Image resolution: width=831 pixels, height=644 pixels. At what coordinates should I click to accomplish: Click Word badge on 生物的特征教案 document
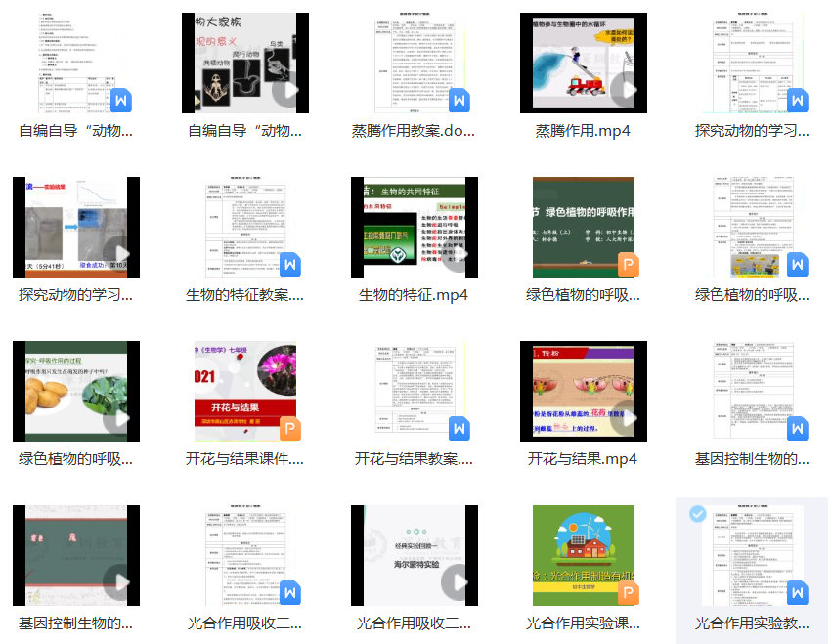[x=289, y=265]
